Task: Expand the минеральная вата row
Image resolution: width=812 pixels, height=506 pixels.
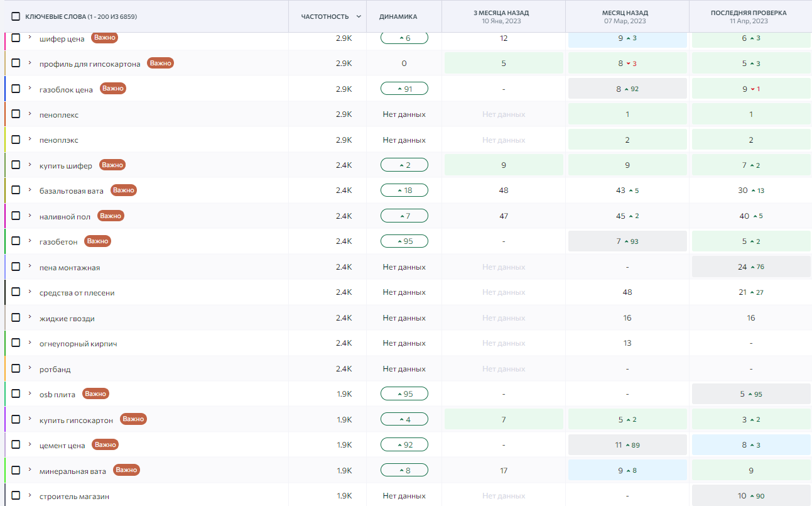Action: tap(30, 470)
